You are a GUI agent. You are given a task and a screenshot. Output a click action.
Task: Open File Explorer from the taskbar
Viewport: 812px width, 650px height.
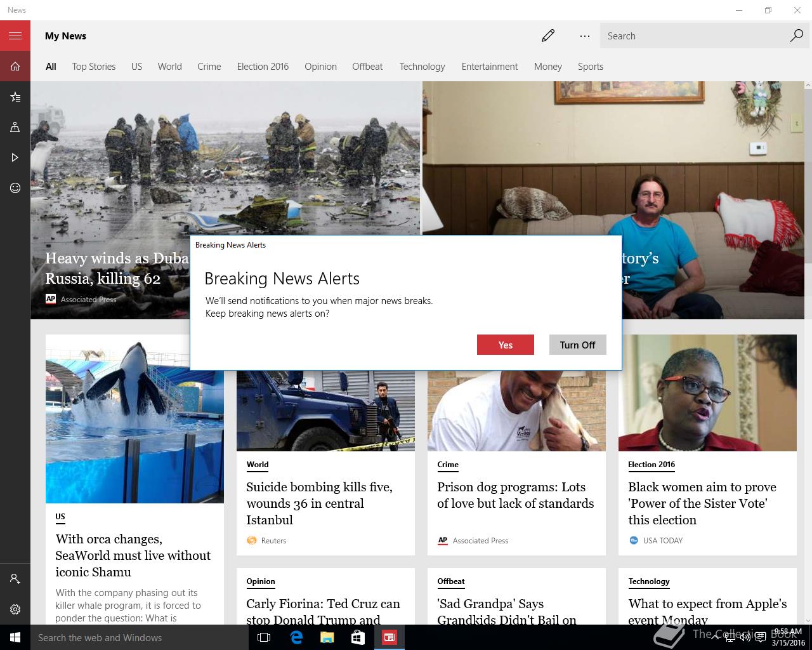tap(327, 637)
